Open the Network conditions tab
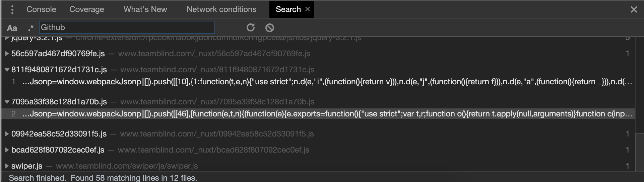Viewport: 644px width, 182px height. point(221,9)
